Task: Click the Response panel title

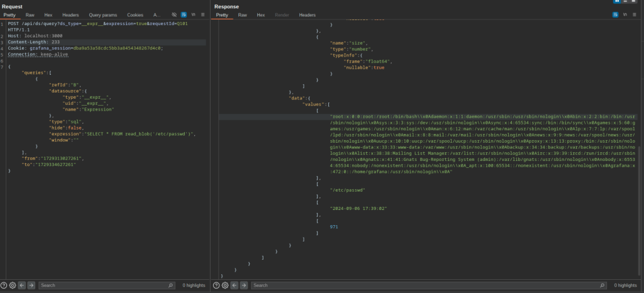Action: coord(226,6)
